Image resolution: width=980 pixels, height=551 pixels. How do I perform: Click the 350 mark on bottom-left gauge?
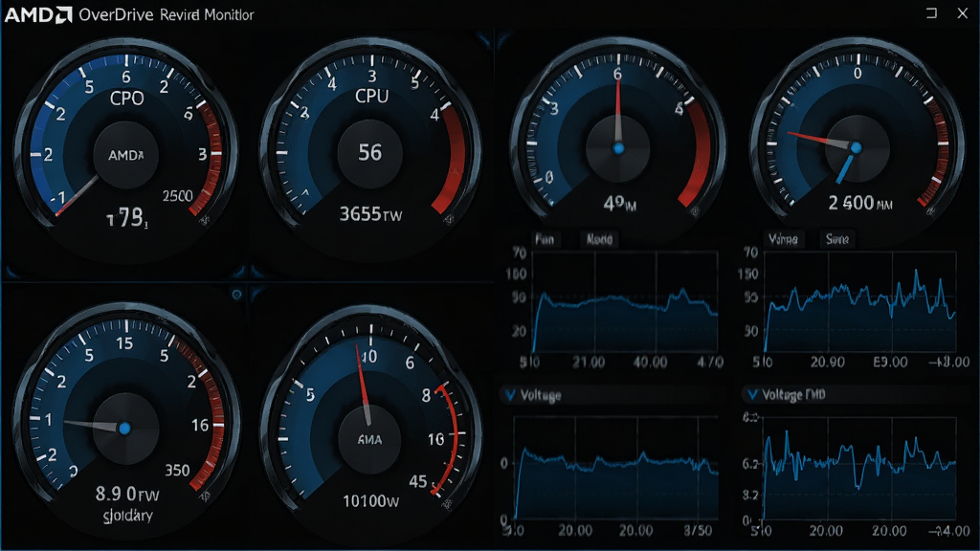177,471
